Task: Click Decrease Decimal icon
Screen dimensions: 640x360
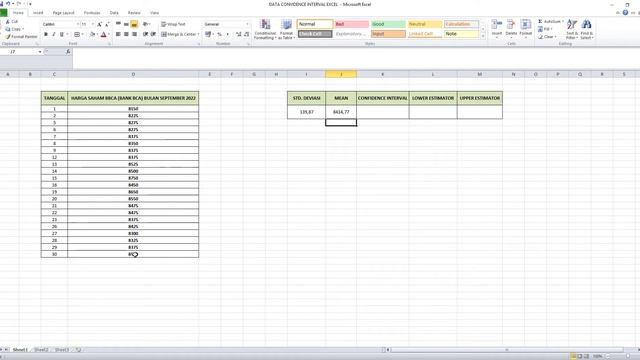Action: [x=247, y=34]
